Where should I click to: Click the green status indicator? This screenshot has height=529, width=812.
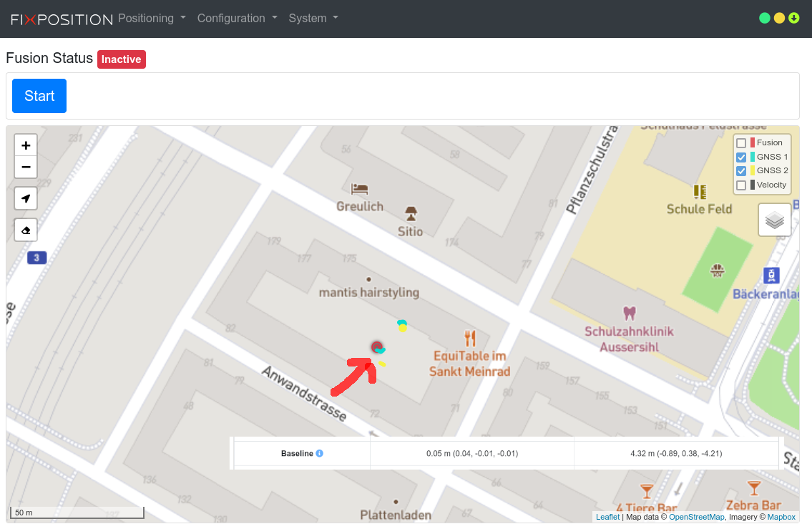pos(764,19)
